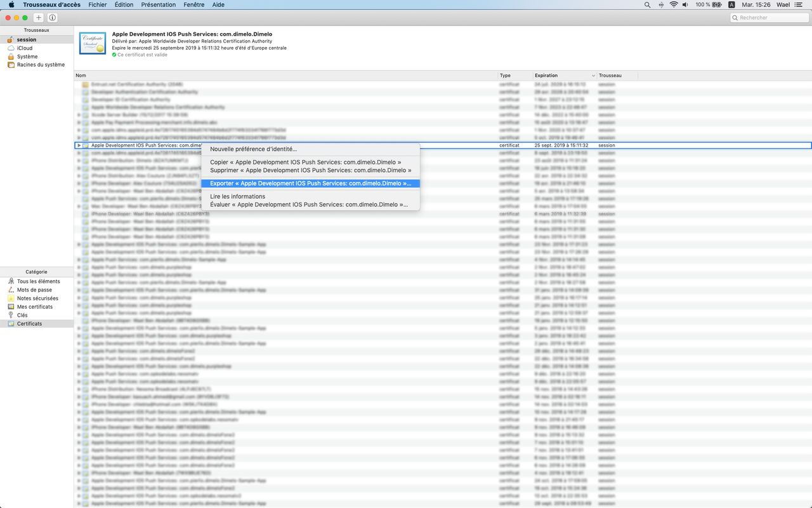Image resolution: width=812 pixels, height=508 pixels.
Task: Choose Exporter certificate context menu entry
Action: pos(310,184)
